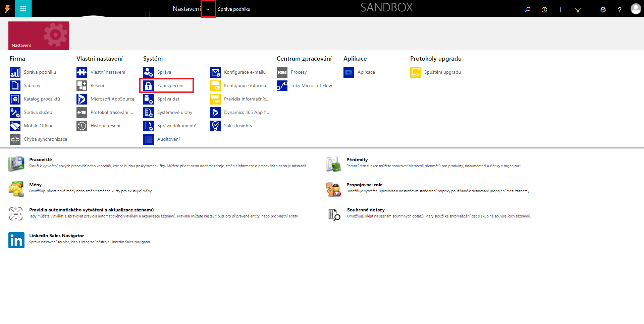Viewport: 644px width, 324px height.
Task: Click the Nastavení red tile
Action: coord(39,36)
